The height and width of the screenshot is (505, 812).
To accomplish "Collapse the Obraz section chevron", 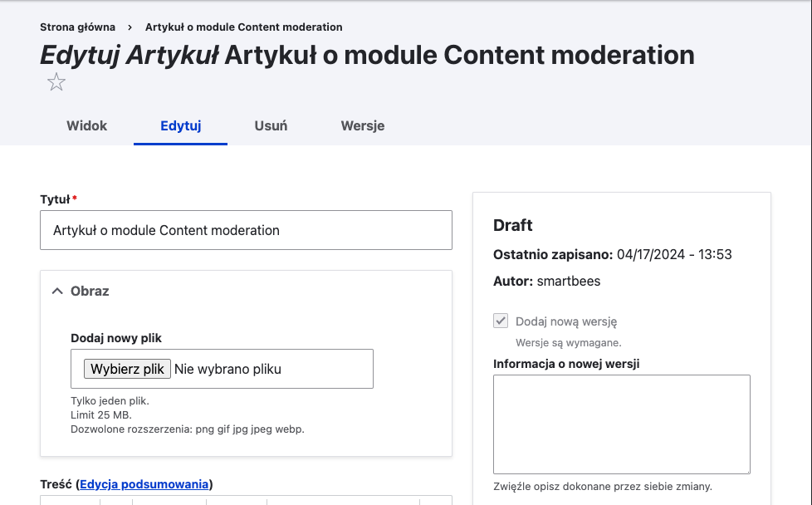I will coord(57,291).
